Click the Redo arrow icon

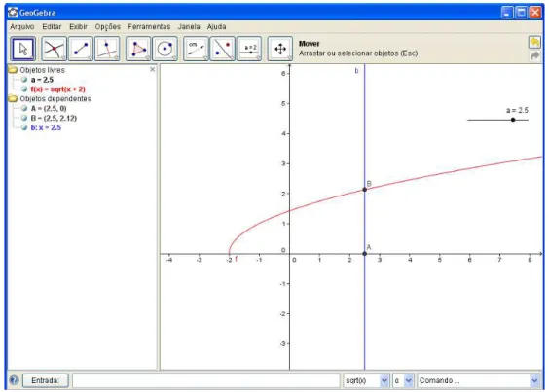(534, 55)
